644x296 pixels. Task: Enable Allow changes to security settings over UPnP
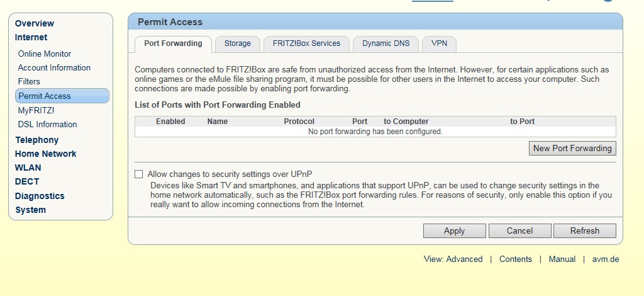pyautogui.click(x=139, y=174)
